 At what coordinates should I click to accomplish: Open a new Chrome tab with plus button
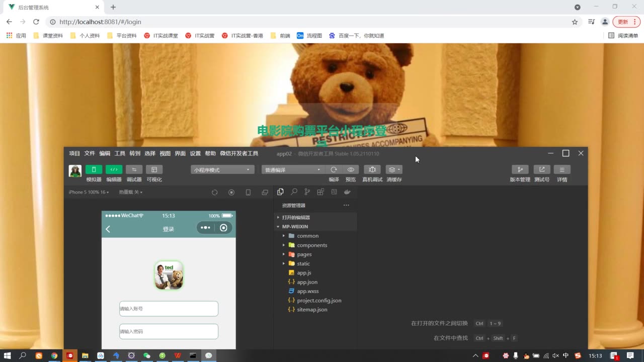pyautogui.click(x=113, y=7)
